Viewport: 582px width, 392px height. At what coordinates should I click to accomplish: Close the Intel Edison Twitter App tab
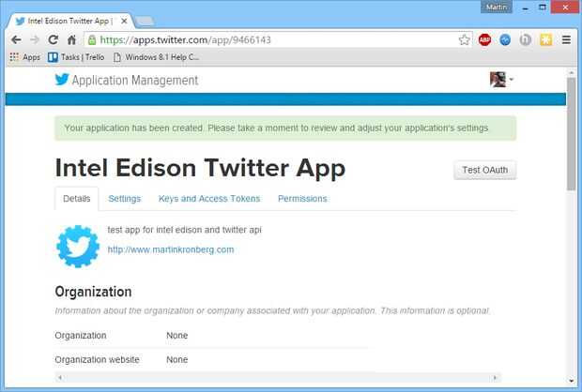[x=124, y=22]
